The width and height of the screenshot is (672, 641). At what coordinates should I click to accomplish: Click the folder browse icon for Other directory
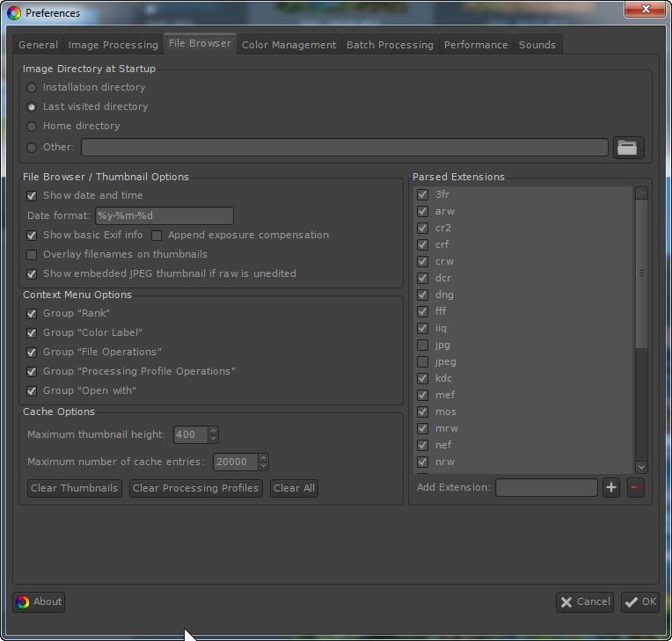pos(628,148)
